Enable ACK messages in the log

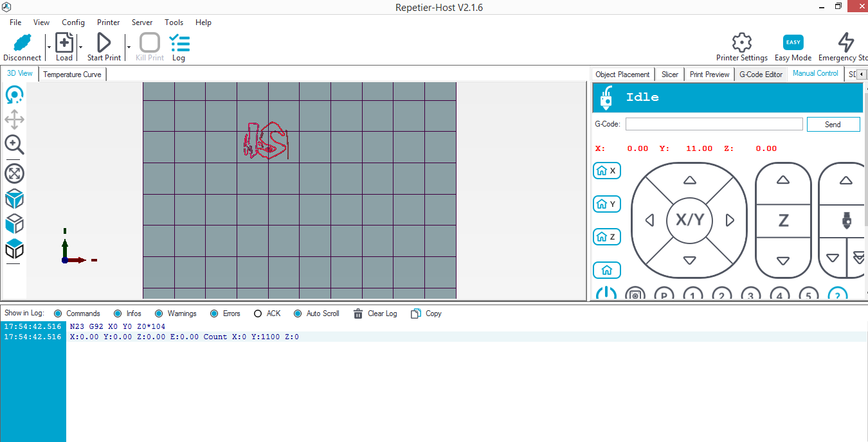[x=257, y=313]
